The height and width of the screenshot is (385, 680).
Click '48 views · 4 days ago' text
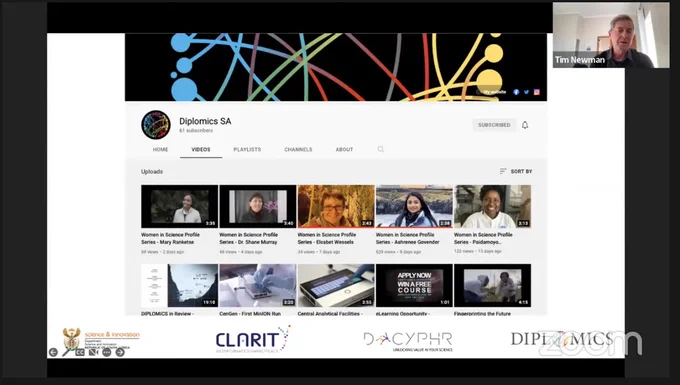click(x=241, y=252)
